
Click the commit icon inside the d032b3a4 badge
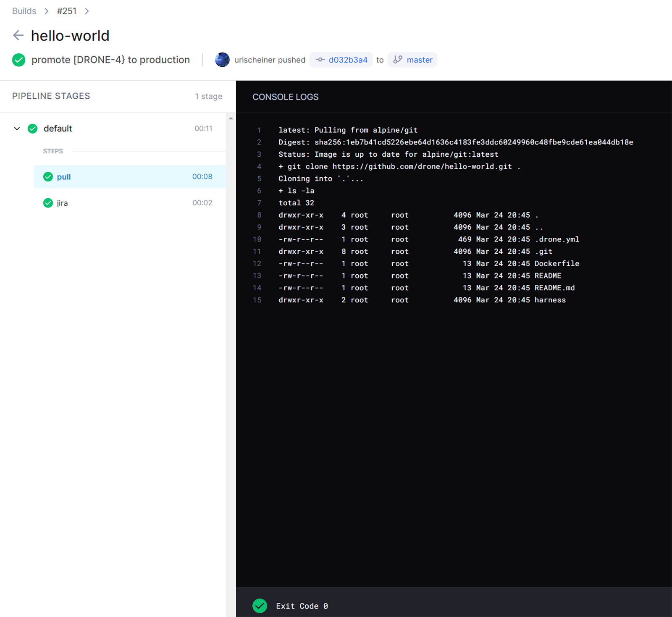point(320,60)
